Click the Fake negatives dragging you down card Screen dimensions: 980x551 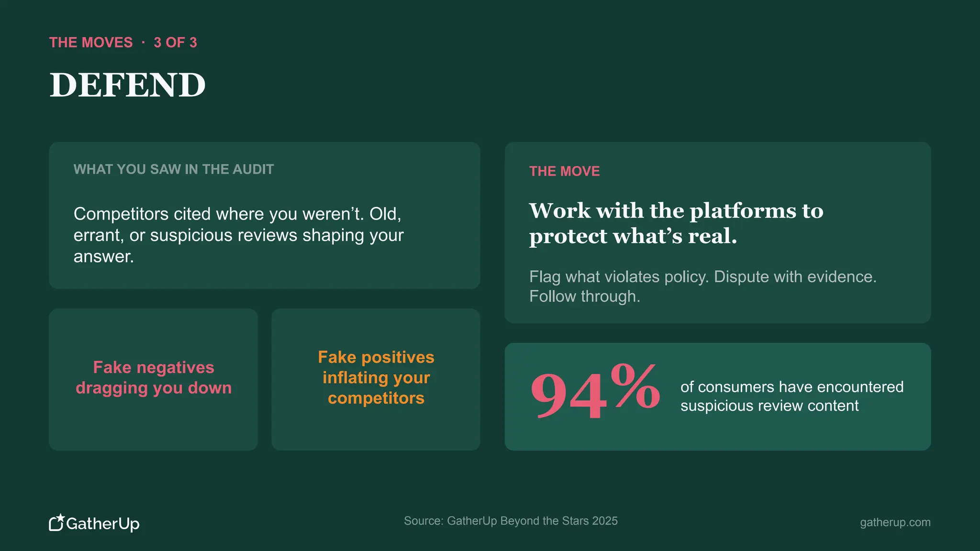point(153,379)
